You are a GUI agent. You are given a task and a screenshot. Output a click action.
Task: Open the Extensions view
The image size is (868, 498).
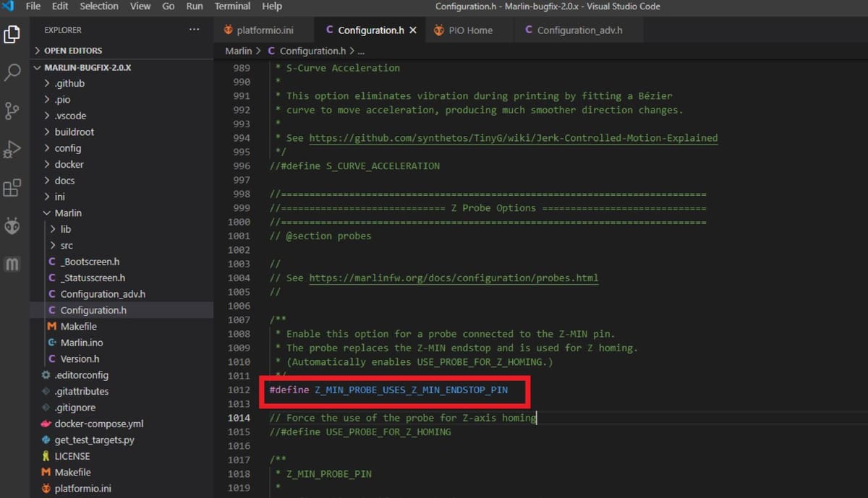tap(12, 188)
